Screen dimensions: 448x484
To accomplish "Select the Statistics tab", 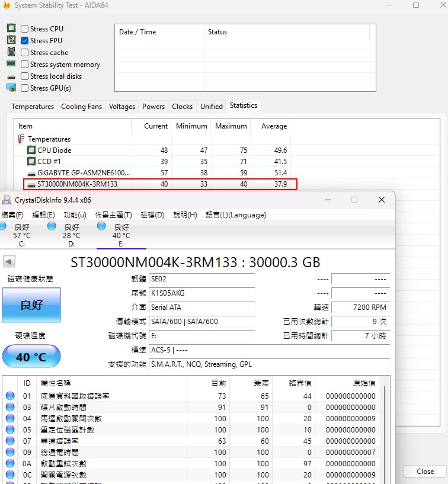I will pyautogui.click(x=244, y=105).
